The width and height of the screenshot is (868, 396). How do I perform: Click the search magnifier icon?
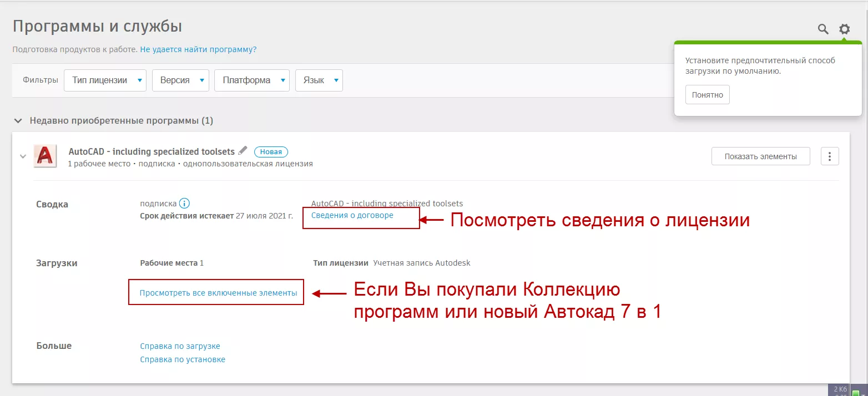tap(823, 29)
